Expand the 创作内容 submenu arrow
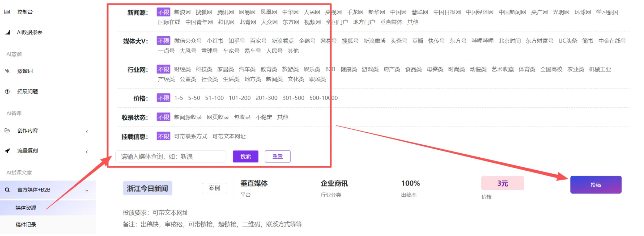644x236 pixels. (x=87, y=132)
